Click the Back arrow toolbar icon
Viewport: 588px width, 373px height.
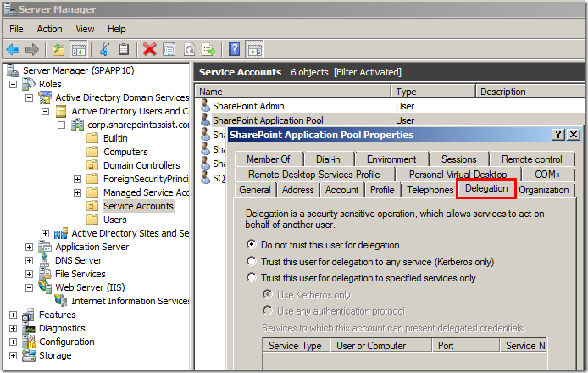point(14,49)
